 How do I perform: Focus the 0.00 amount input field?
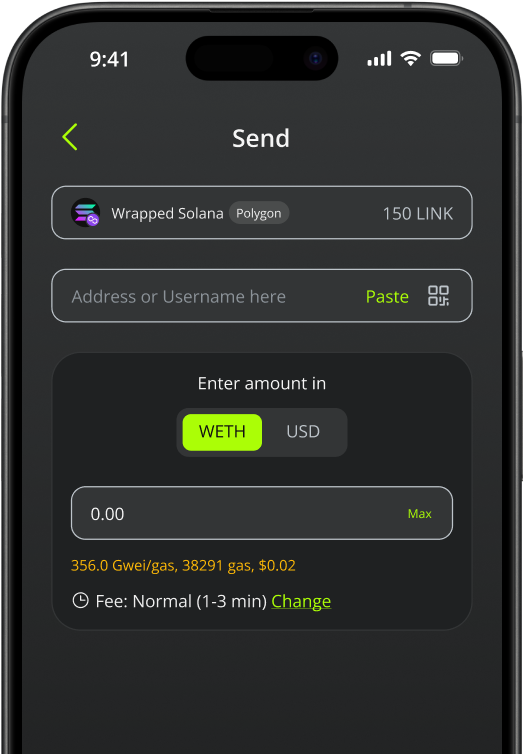(262, 513)
